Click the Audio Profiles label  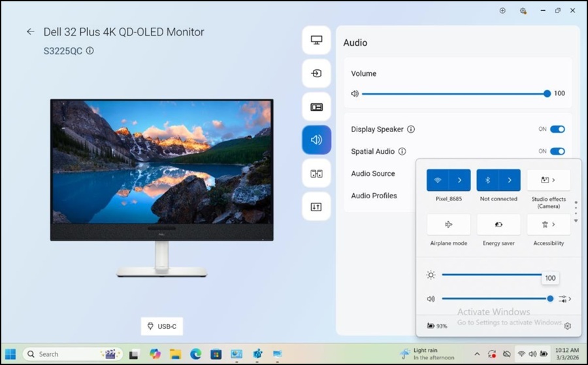[374, 196]
